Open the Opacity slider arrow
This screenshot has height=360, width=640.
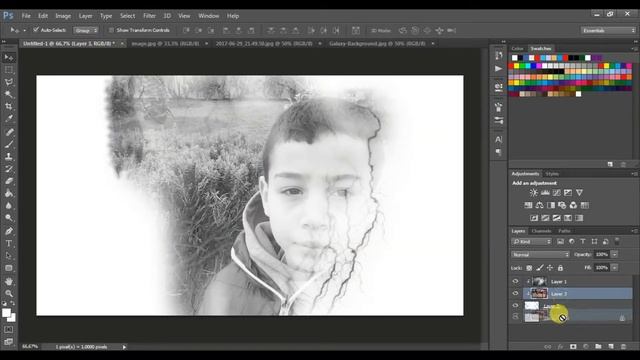[x=614, y=254]
